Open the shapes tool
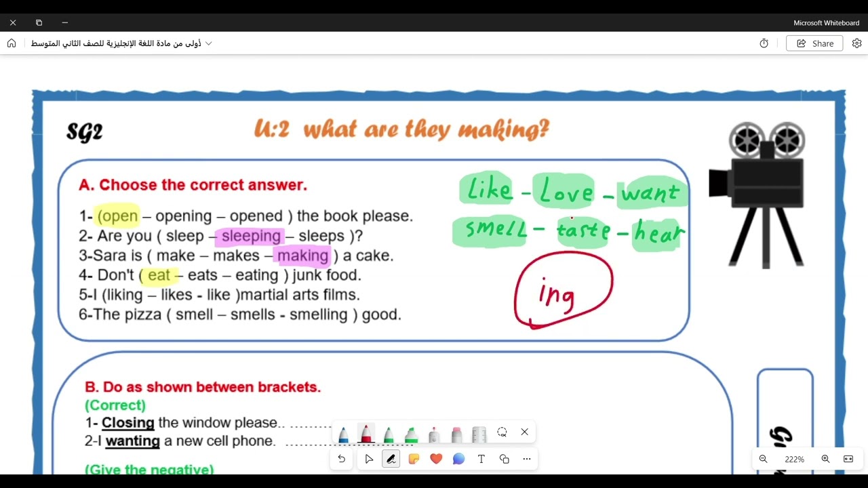This screenshot has height=488, width=868. (504, 459)
